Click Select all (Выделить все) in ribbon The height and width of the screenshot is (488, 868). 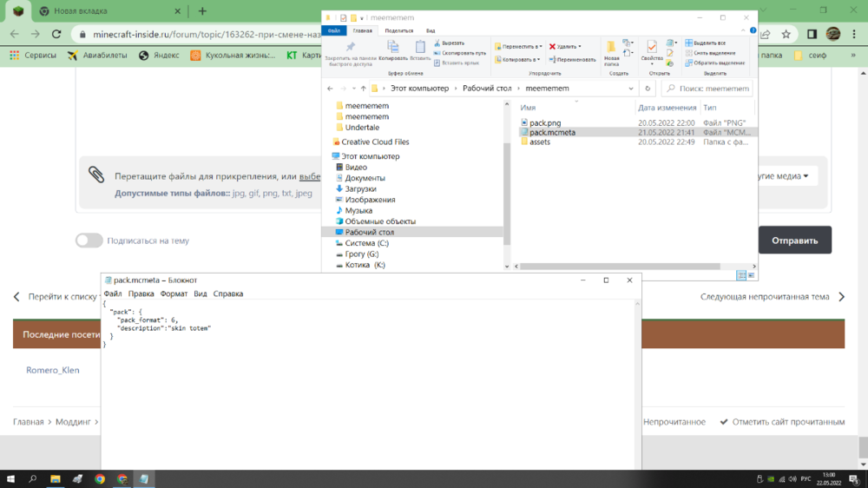(705, 43)
